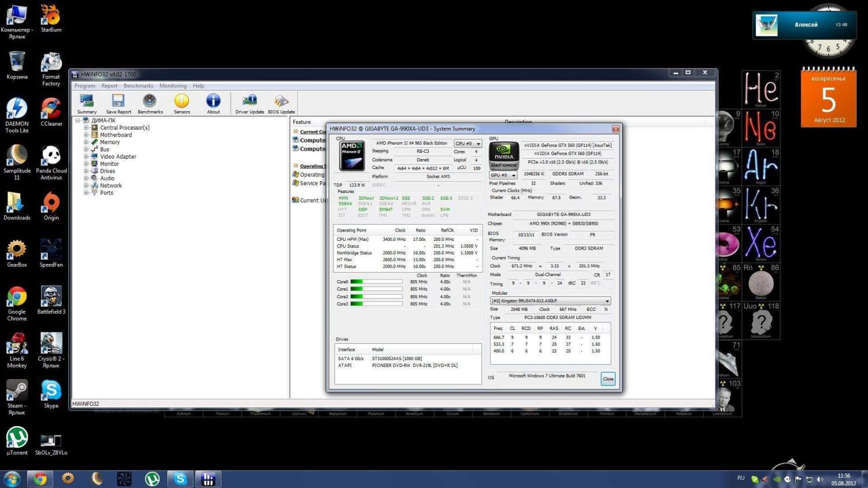This screenshot has height=488, width=868.
Task: Select the PIONEER DVD-RW drive row
Action: coord(407,366)
